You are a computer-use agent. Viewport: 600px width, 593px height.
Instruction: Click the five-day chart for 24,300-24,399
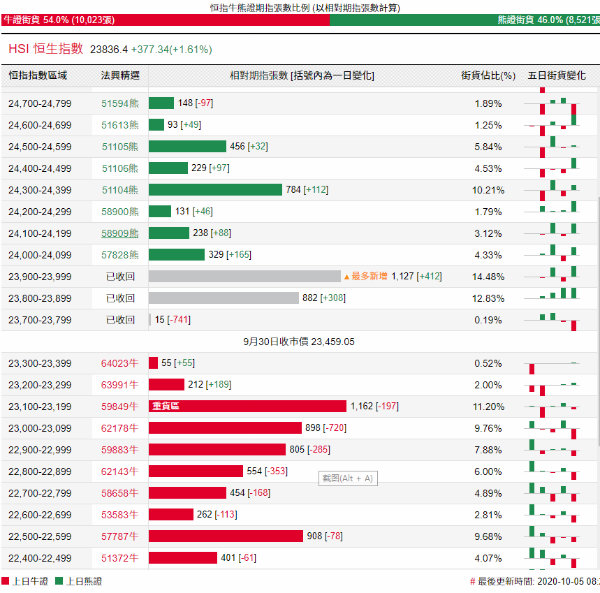click(552, 190)
